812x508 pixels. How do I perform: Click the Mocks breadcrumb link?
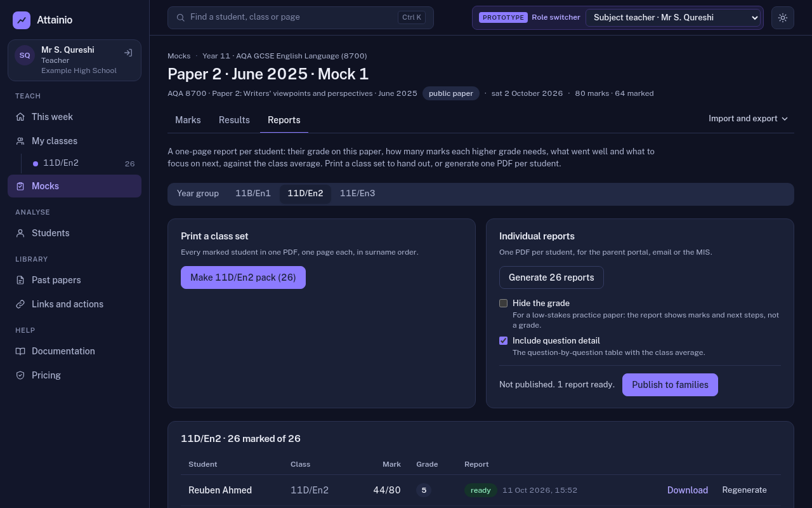(x=179, y=56)
